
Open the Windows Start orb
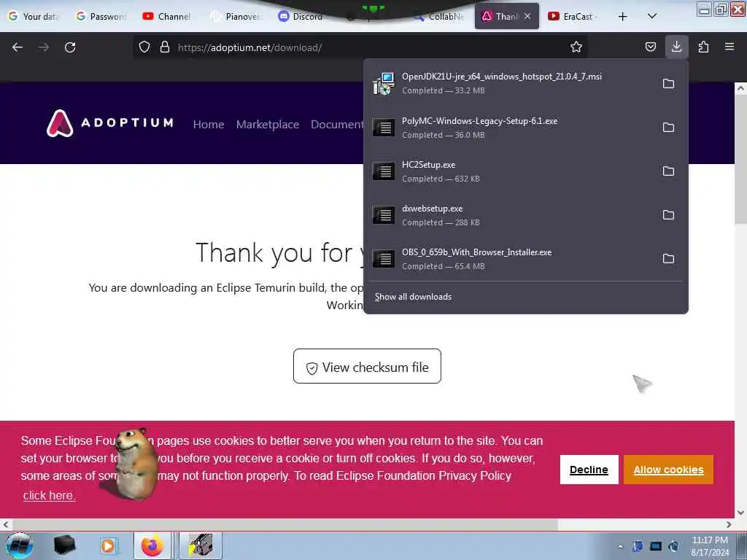pos(19,545)
